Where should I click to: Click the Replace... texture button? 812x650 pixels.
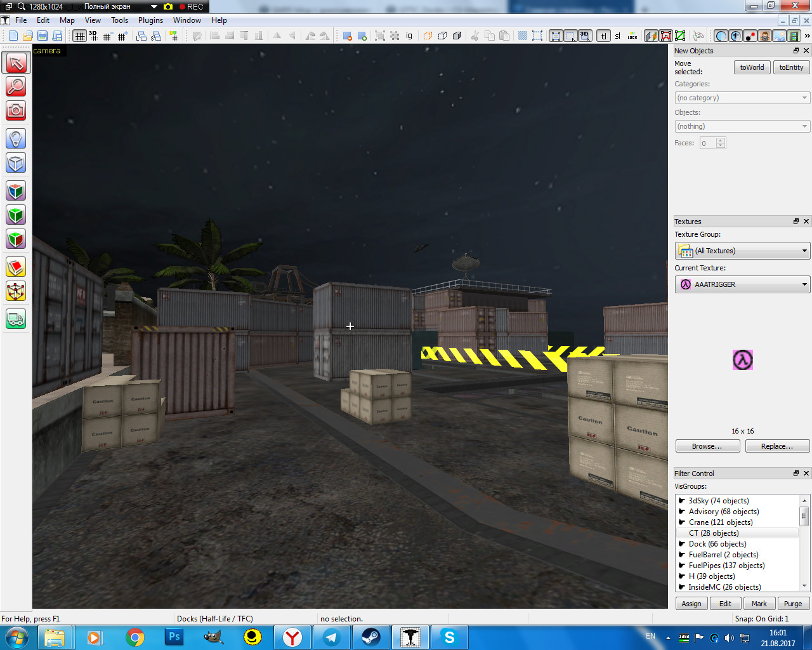[x=777, y=446]
